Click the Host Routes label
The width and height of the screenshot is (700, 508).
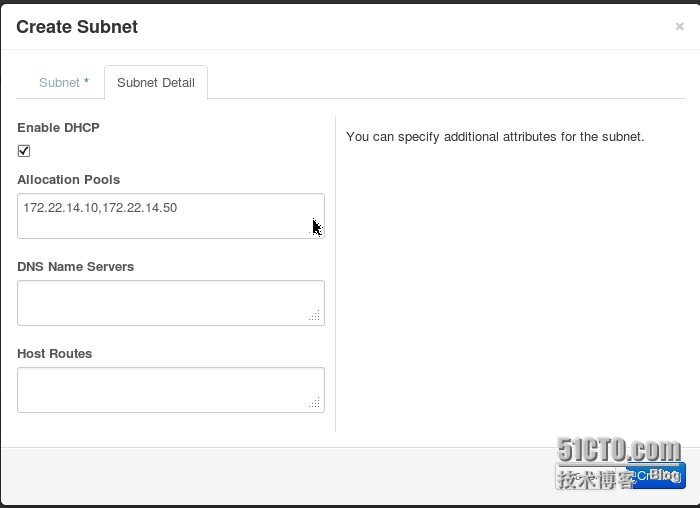(x=55, y=354)
